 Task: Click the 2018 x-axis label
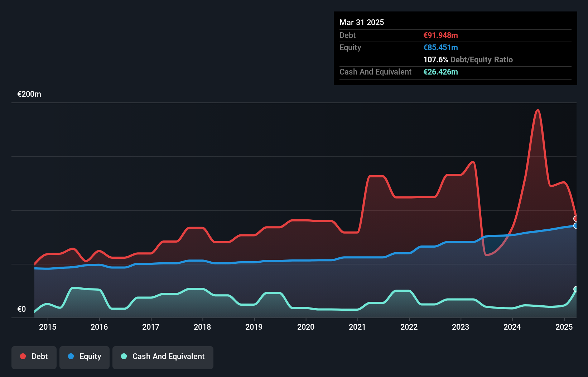click(202, 327)
